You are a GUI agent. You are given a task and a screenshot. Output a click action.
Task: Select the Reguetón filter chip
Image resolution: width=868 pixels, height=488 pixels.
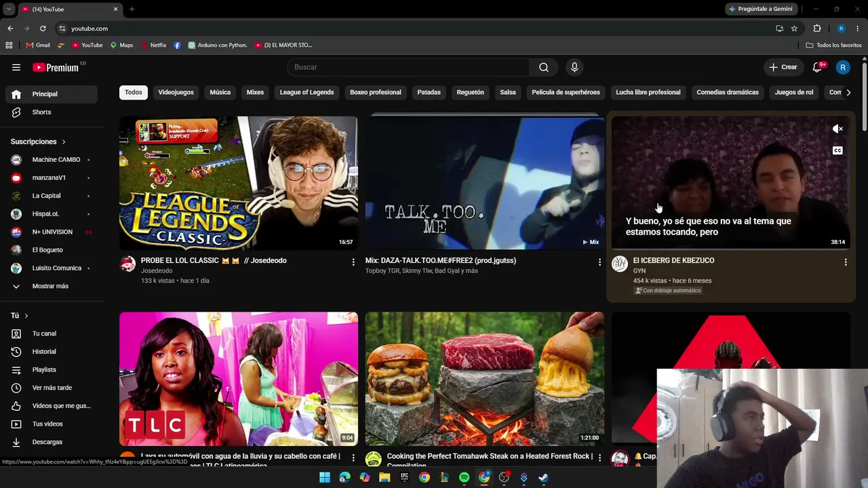[x=471, y=92]
